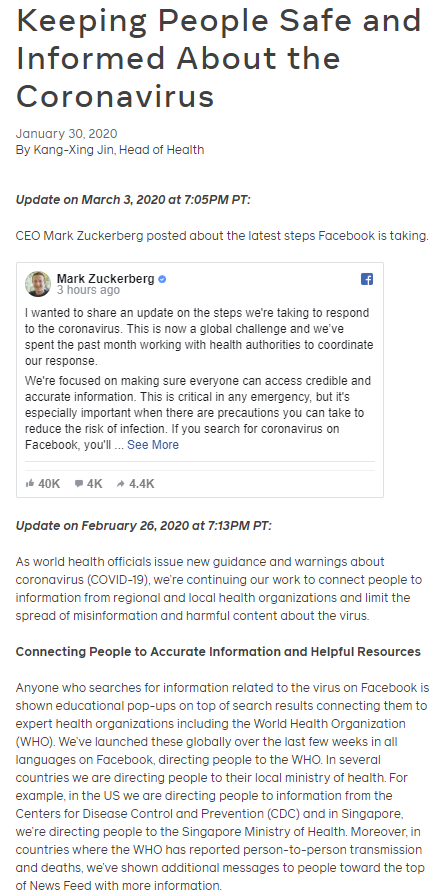This screenshot has width=442, height=894.
Task: Expand the post with See More
Action: 153,445
